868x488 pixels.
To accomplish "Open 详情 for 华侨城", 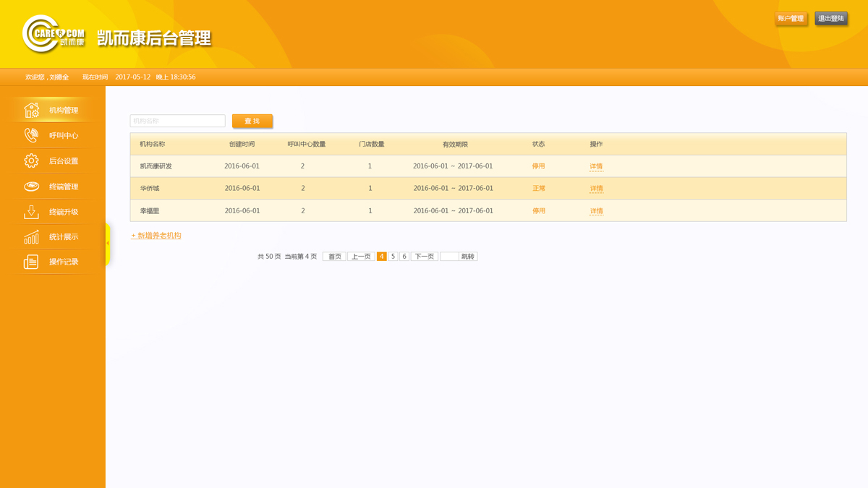I will coord(596,189).
